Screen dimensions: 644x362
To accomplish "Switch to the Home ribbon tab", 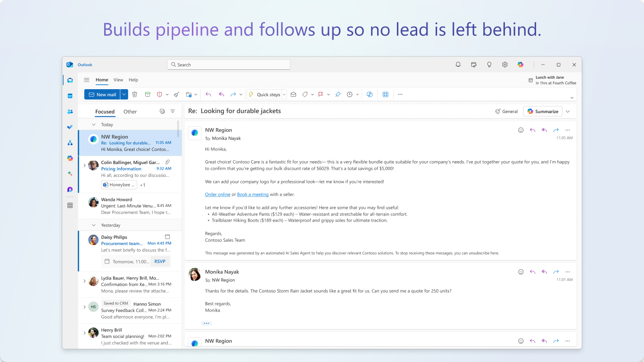I will pyautogui.click(x=102, y=80).
